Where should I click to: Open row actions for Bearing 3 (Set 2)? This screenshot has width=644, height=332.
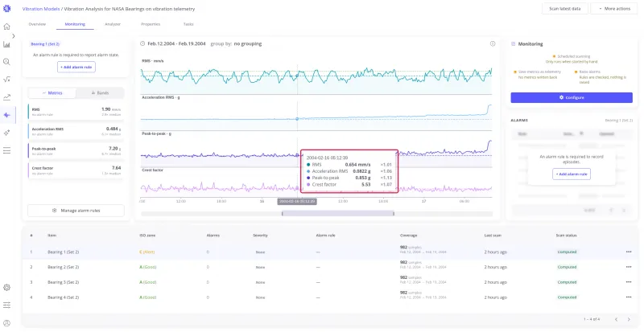[629, 282]
